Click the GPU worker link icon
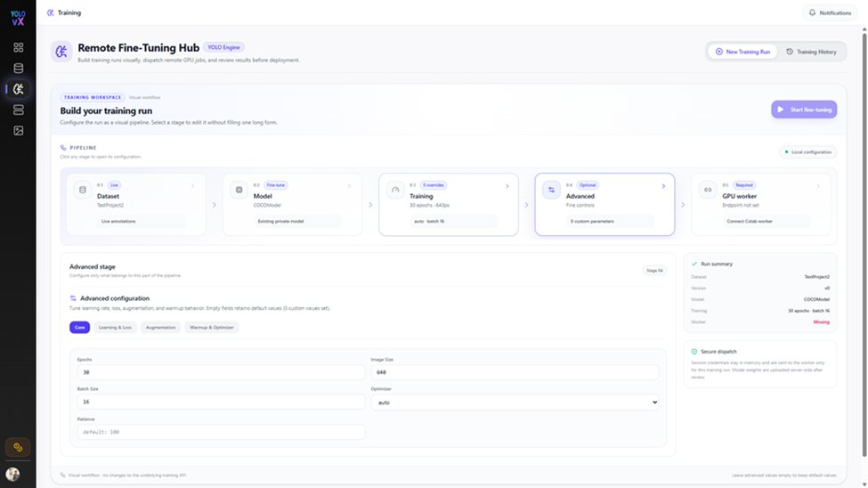This screenshot has height=488, width=868. click(708, 190)
